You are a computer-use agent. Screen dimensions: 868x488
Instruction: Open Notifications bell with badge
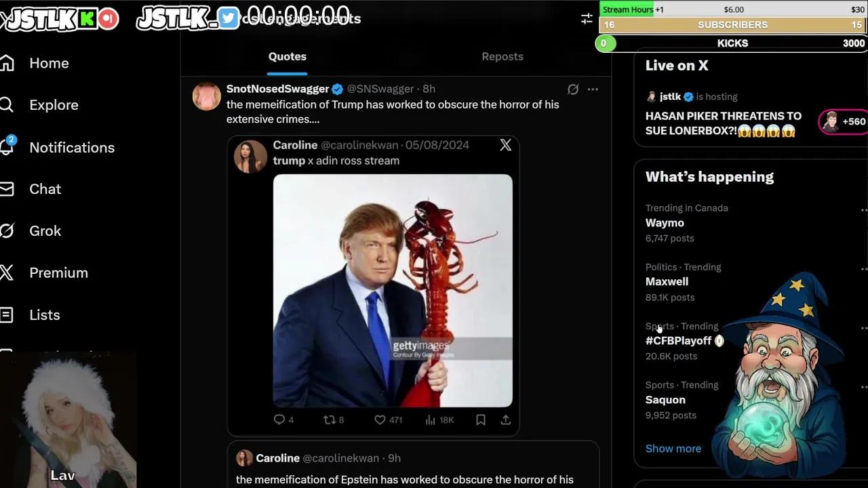pyautogui.click(x=7, y=147)
